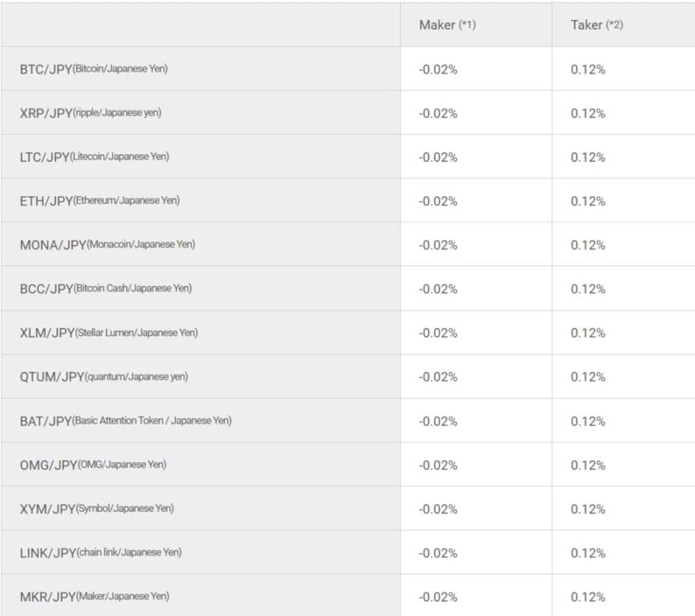Viewport: 695px width, 616px height.
Task: Select the BCC/JPY Bitcoin Cash pair label
Action: point(106,288)
